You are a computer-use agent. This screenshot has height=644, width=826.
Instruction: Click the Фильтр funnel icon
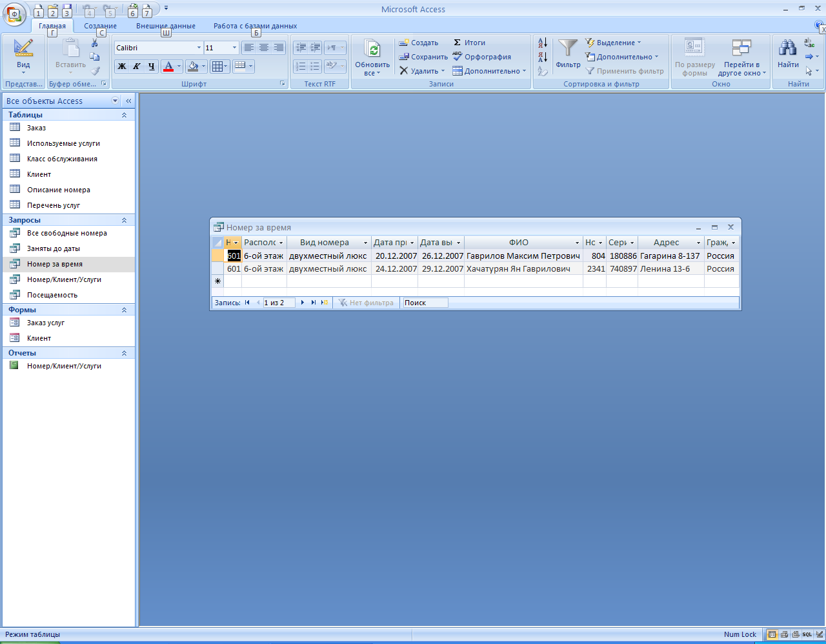coord(568,48)
